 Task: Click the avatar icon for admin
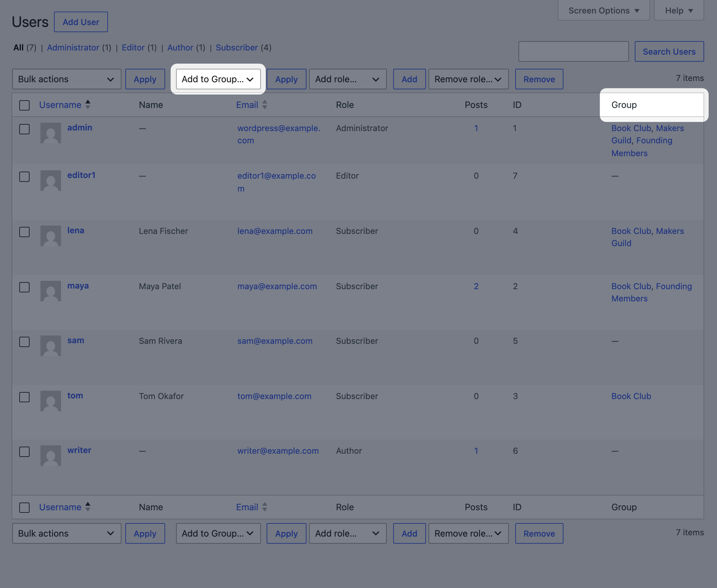pyautogui.click(x=51, y=133)
